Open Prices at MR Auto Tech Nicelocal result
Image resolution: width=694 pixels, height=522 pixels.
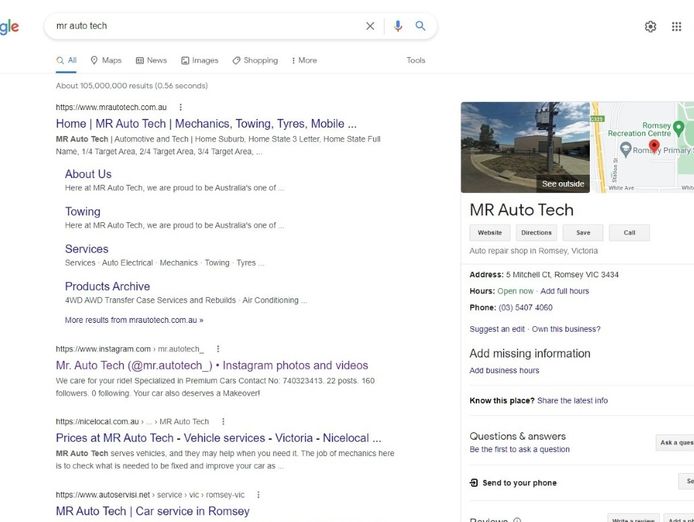(x=219, y=438)
